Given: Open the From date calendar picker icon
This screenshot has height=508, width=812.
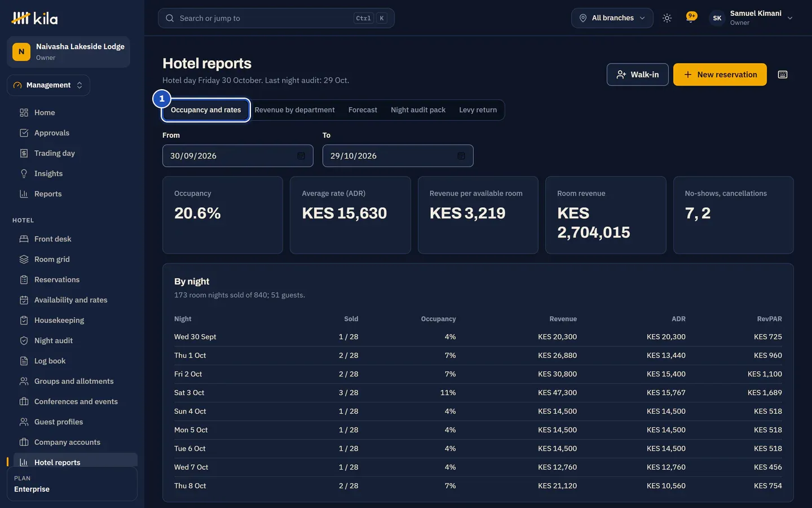Looking at the screenshot, I should coord(301,156).
